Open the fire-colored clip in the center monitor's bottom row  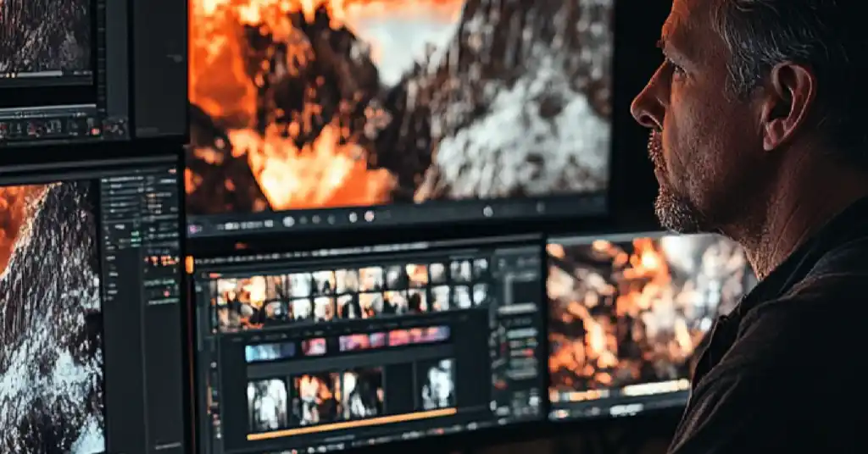(x=317, y=396)
